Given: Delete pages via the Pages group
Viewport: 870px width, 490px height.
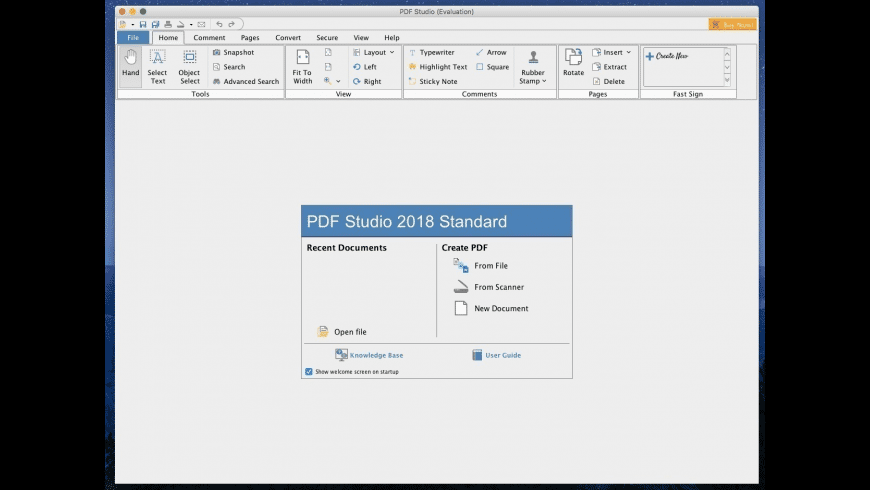Looking at the screenshot, I should (608, 81).
